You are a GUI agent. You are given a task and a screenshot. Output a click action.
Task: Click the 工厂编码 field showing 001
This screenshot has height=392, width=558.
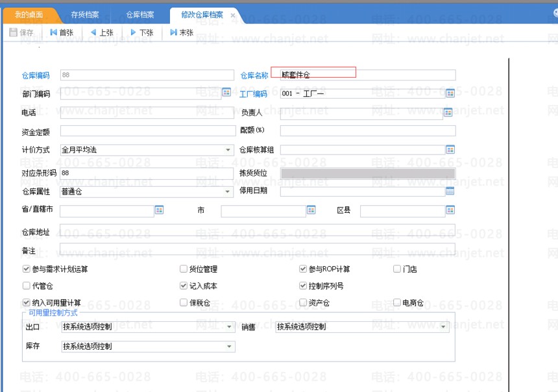pyautogui.click(x=363, y=93)
